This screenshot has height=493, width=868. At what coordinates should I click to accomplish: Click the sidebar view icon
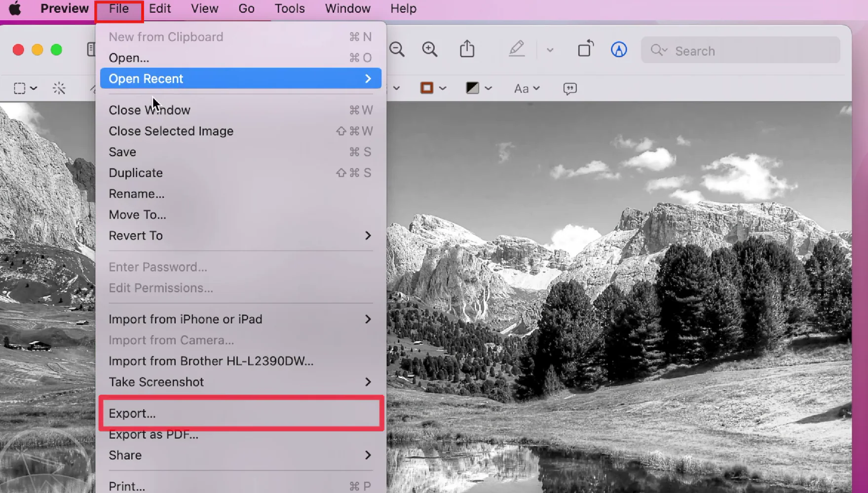click(91, 49)
